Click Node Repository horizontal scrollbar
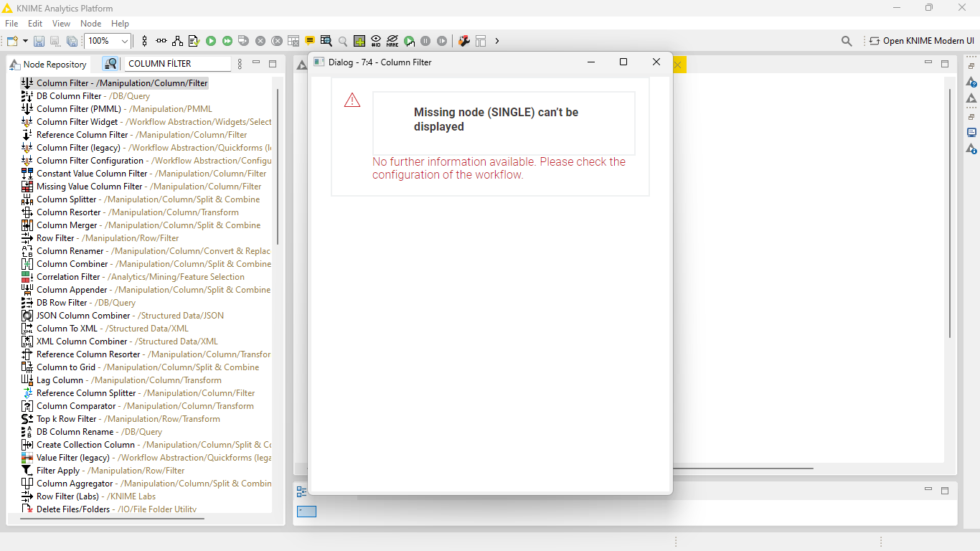This screenshot has height=551, width=980. (x=111, y=518)
